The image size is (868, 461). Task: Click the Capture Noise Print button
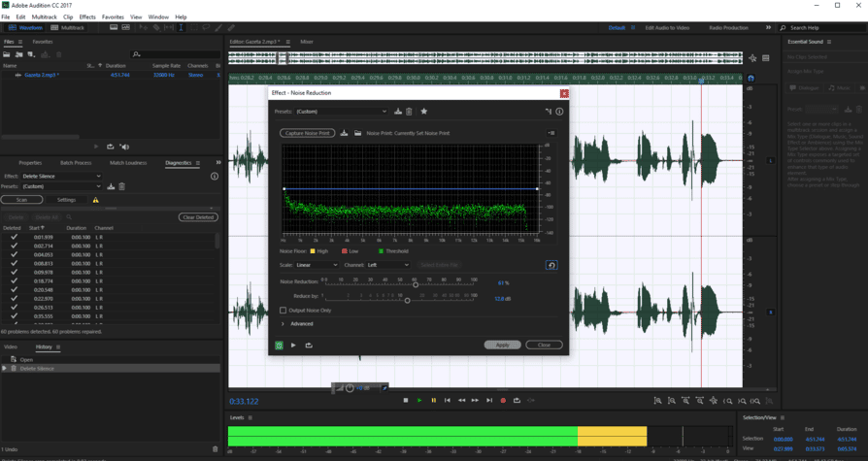click(307, 133)
